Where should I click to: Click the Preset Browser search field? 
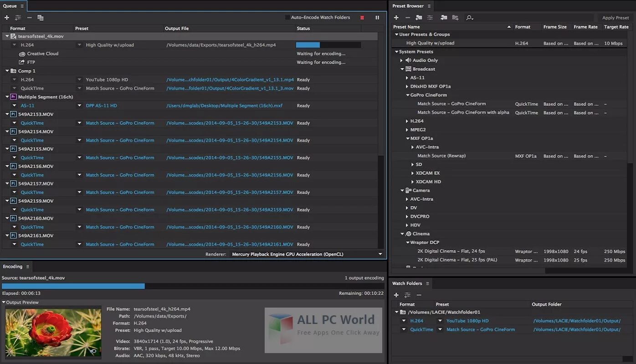[530, 18]
